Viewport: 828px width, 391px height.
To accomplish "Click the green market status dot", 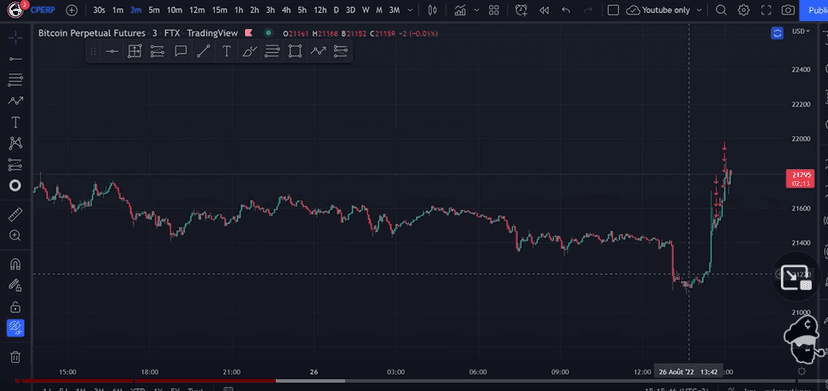I will coord(268,33).
